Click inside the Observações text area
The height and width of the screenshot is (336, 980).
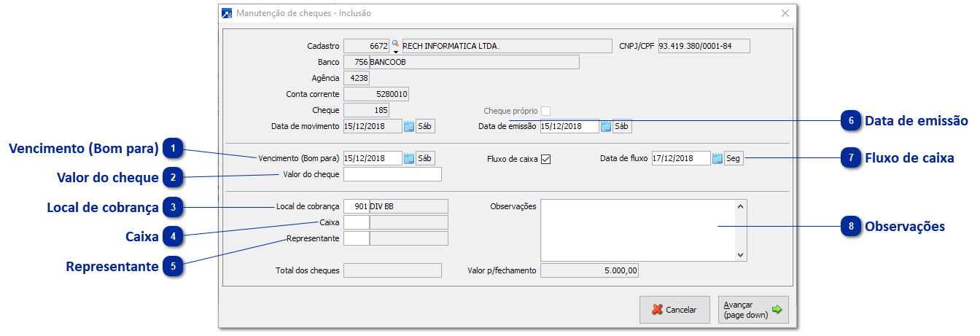(638, 230)
